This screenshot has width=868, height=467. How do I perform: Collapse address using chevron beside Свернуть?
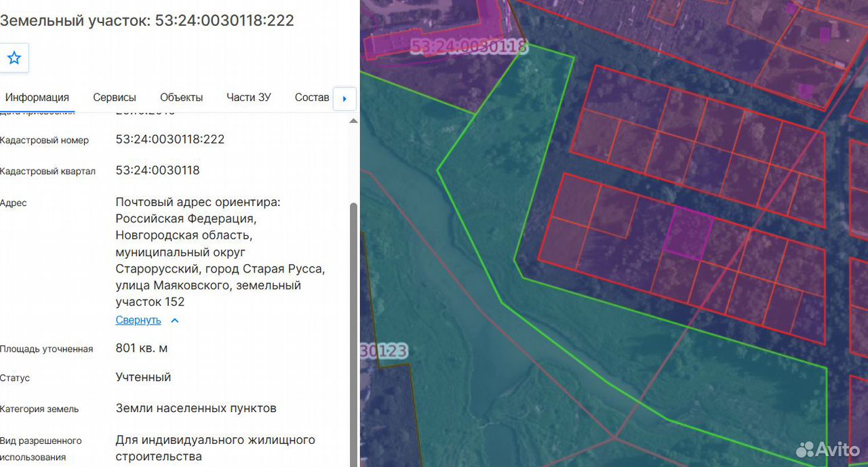click(174, 321)
